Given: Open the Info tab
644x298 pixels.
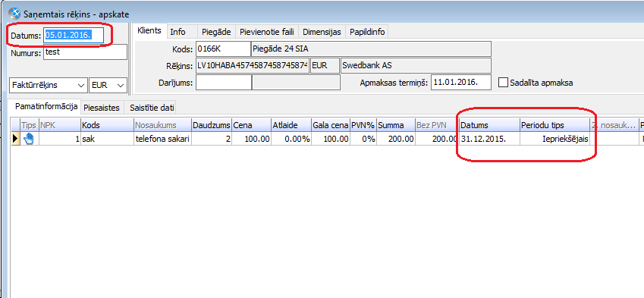Looking at the screenshot, I should (x=177, y=32).
